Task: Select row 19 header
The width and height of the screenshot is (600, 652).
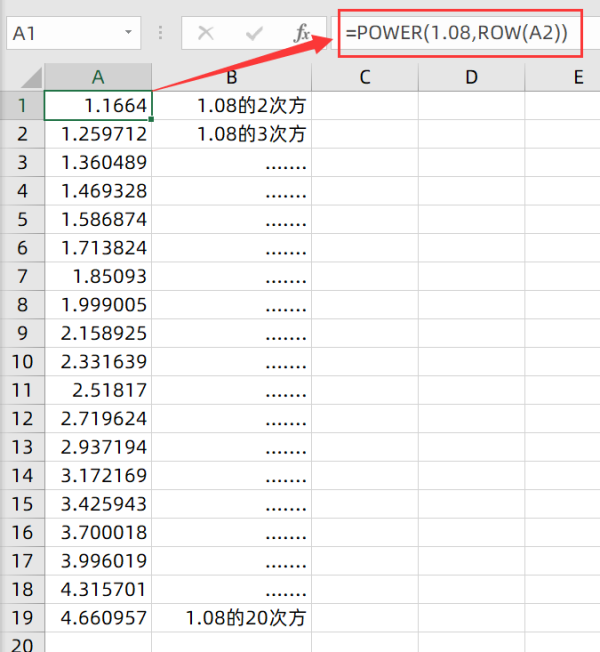Action: point(22,618)
